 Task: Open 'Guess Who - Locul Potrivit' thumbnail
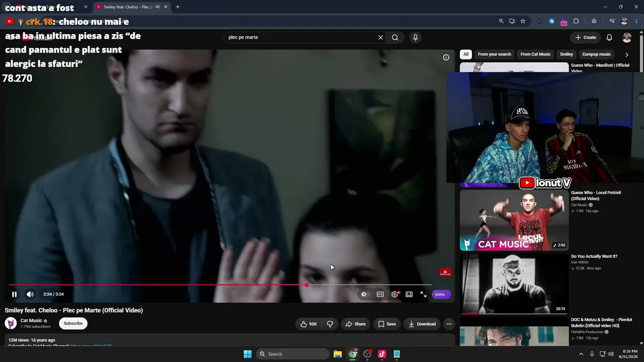[514, 220]
